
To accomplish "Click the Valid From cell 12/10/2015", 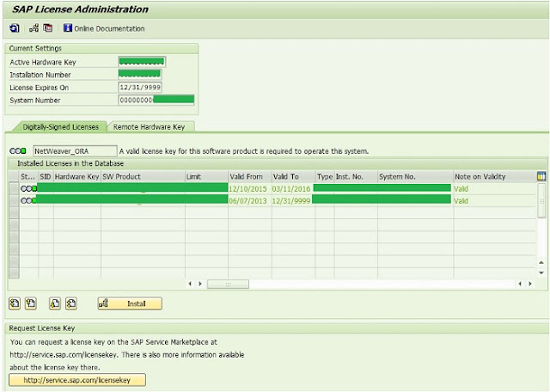I will (x=248, y=189).
